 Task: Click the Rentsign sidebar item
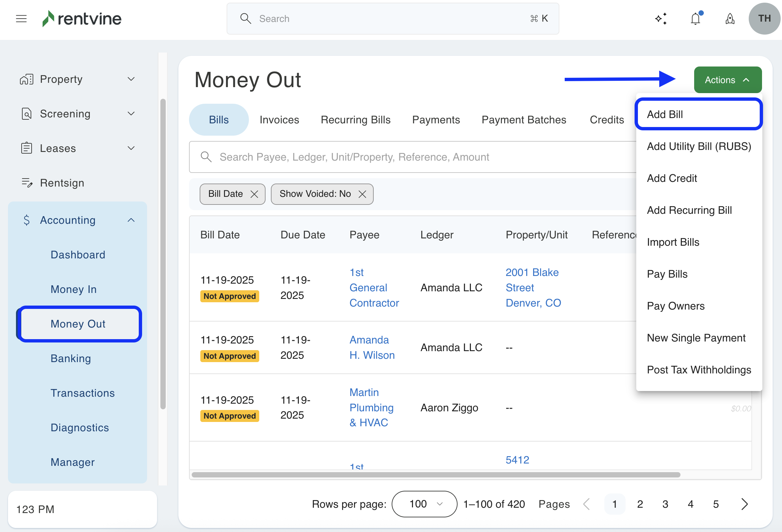tap(62, 183)
